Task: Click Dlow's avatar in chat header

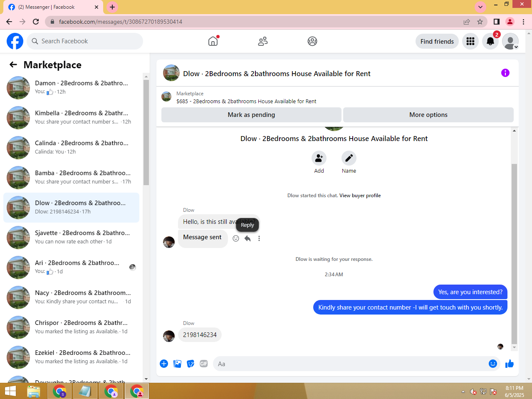Action: click(x=171, y=73)
